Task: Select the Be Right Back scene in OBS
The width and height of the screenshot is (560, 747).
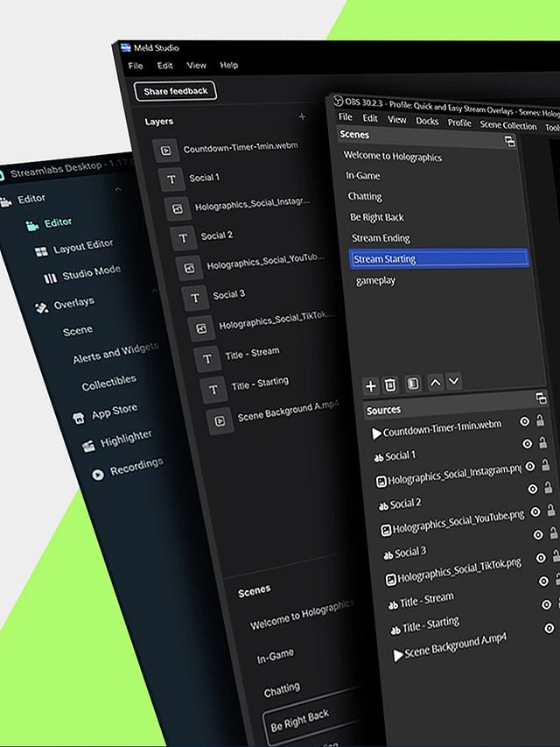Action: (376, 217)
